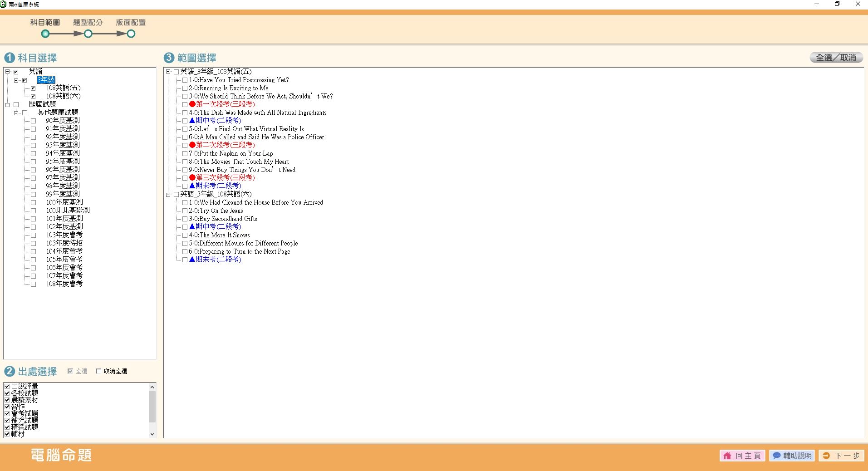Check the 1-0:Have You Tried Postcrossing Yet? box

[185, 80]
